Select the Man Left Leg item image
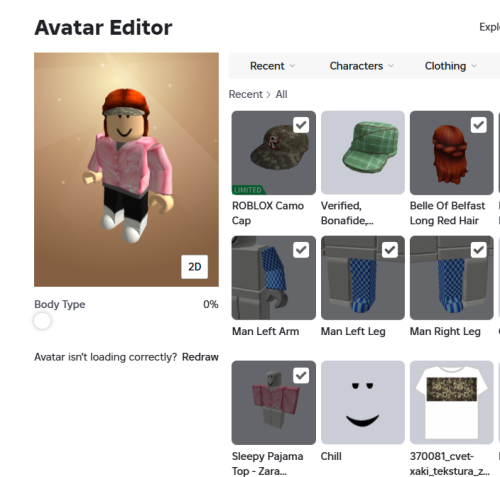Viewport: 500px width, 477px height. (363, 278)
